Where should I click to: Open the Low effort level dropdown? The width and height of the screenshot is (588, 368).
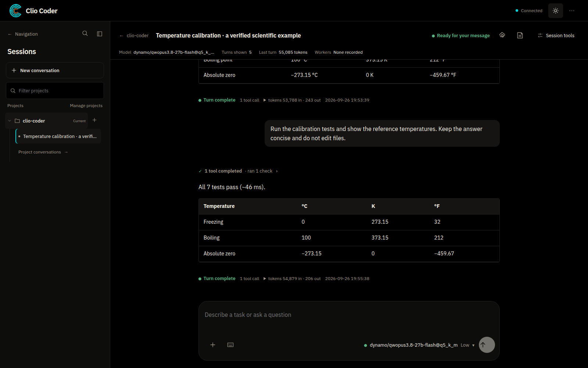467,345
